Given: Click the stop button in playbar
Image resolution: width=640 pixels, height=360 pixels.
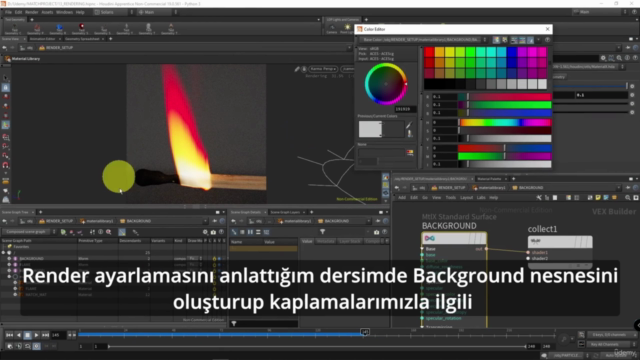Looking at the screenshot, I should [27, 335].
